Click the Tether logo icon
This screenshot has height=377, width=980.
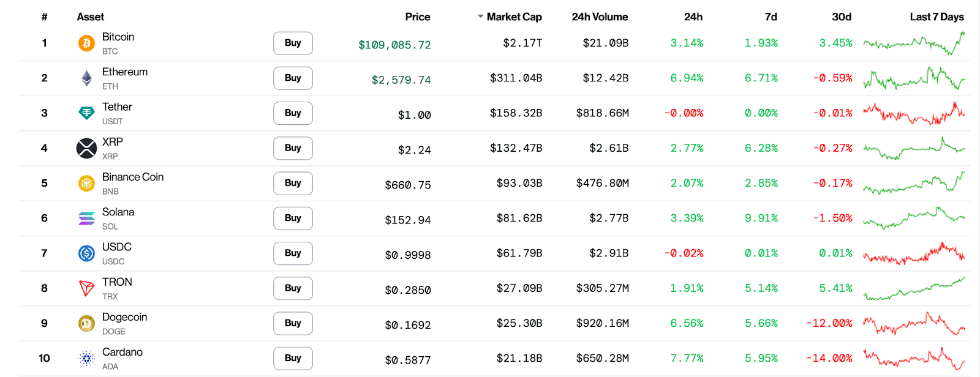tap(86, 113)
